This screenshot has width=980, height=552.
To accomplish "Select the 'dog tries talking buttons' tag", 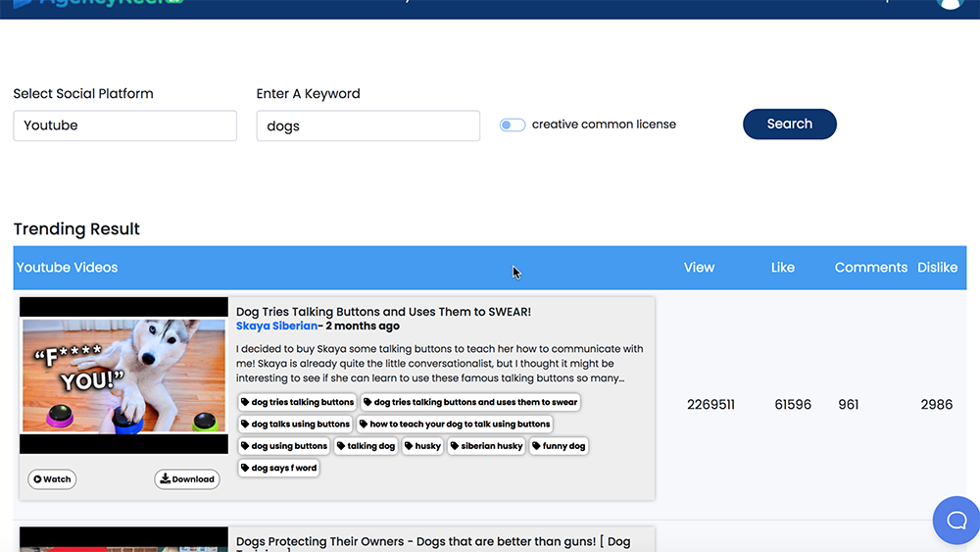I will (x=297, y=402).
